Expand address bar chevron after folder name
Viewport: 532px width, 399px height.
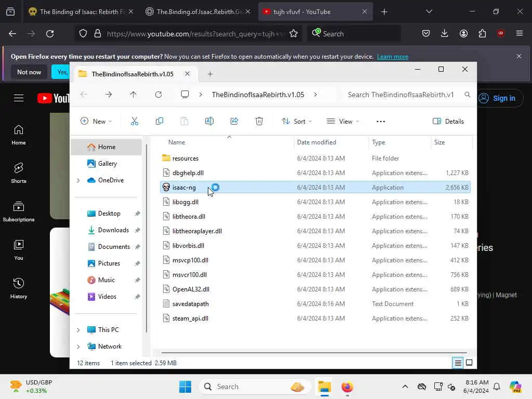tap(315, 95)
